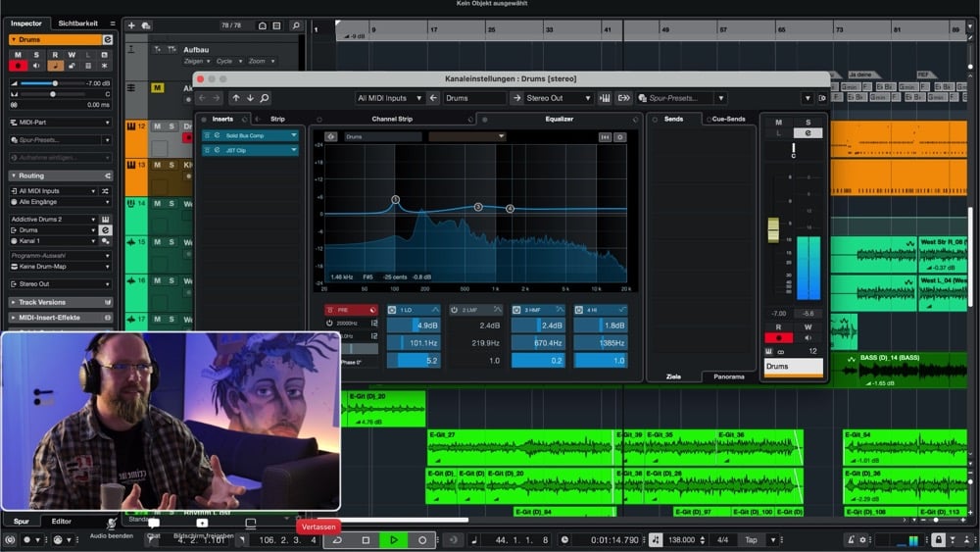Click red record enable in channel fader strip
This screenshot has height=552, width=980.
(x=779, y=338)
